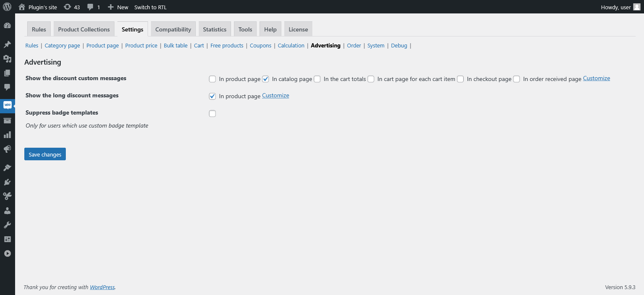This screenshot has height=295, width=644.
Task: Check In the cart totals checkbox
Action: click(x=317, y=79)
